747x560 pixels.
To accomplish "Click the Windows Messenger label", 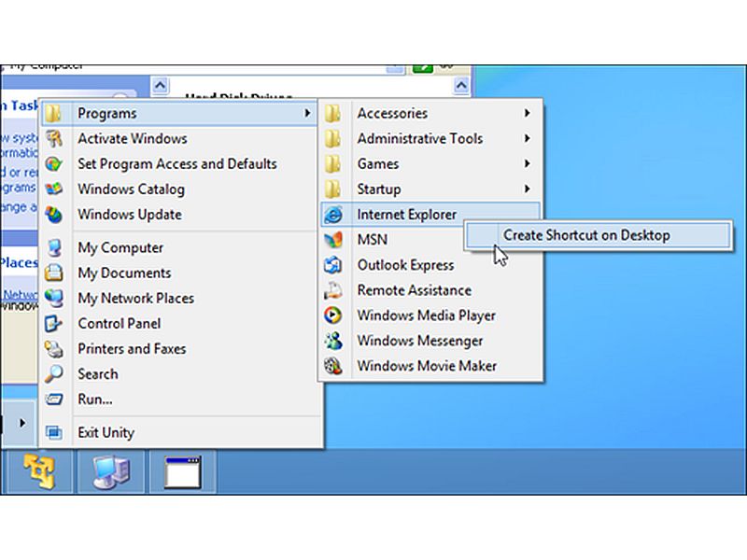I will click(419, 341).
